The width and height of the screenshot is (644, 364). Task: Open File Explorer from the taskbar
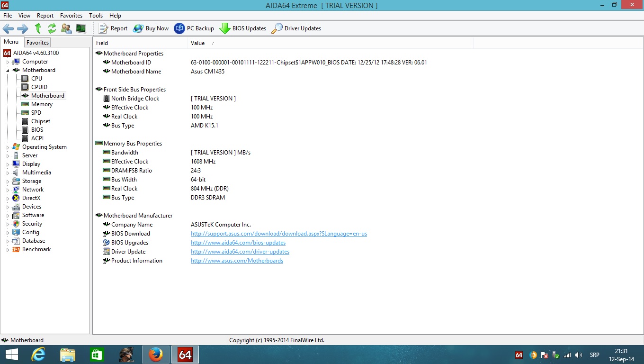coord(68,355)
